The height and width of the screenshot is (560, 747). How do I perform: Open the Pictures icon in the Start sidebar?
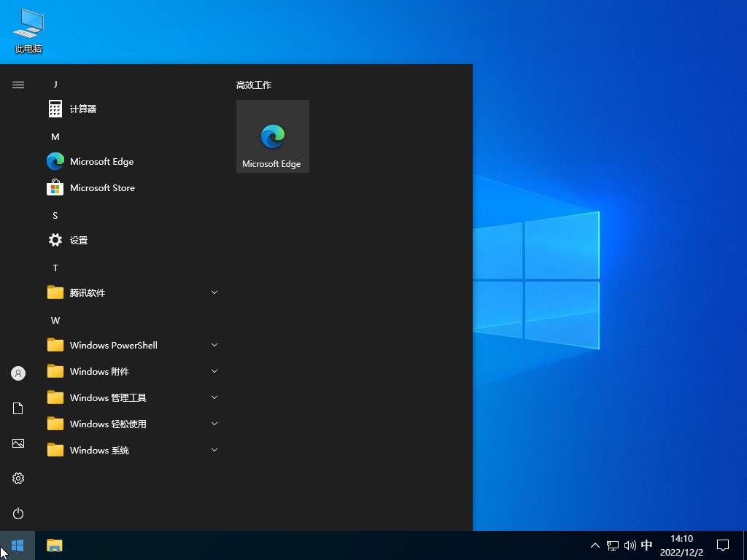tap(18, 443)
